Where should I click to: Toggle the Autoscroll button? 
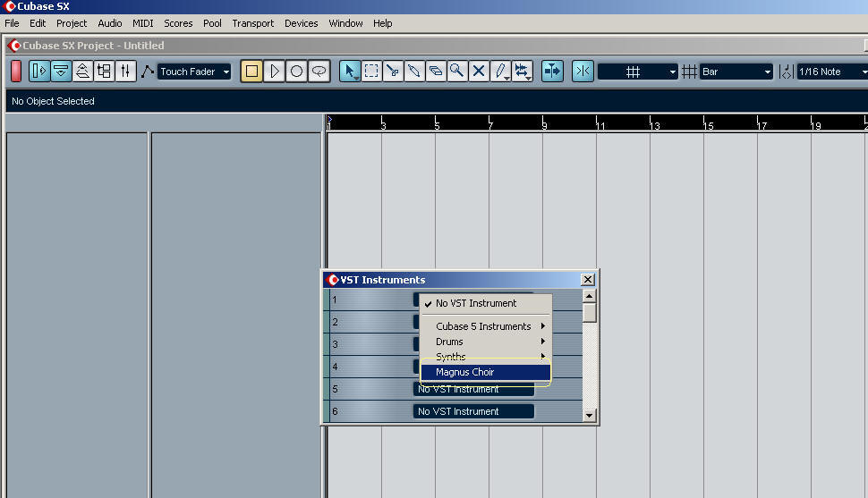click(x=552, y=71)
